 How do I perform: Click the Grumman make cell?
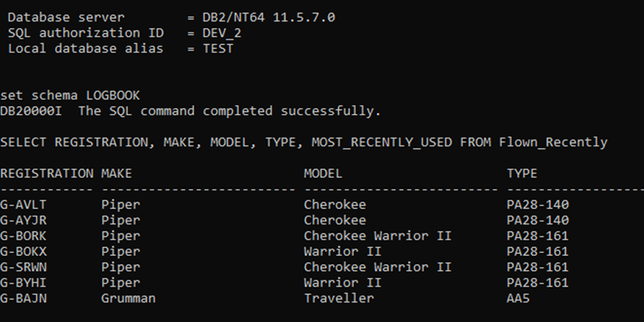(128, 298)
